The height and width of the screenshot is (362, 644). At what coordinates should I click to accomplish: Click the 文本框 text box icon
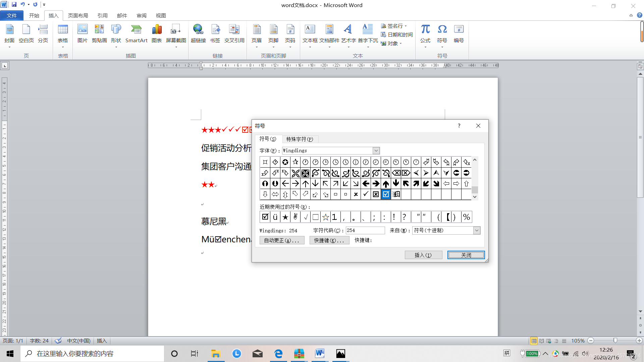pyautogui.click(x=310, y=33)
